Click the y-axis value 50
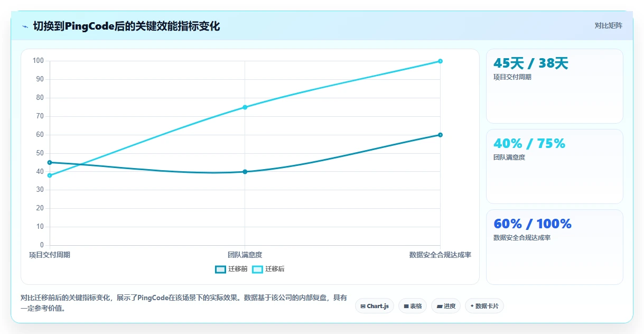The height and width of the screenshot is (334, 644). click(x=40, y=153)
